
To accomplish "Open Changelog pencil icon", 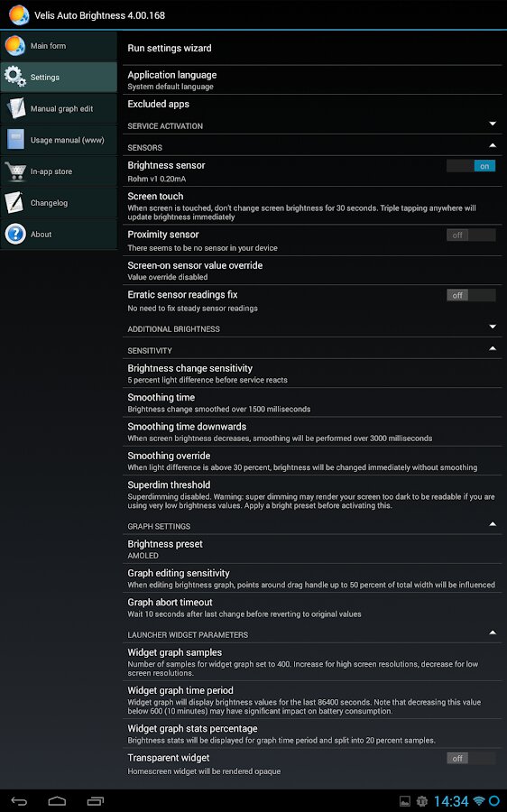I will pos(14,202).
